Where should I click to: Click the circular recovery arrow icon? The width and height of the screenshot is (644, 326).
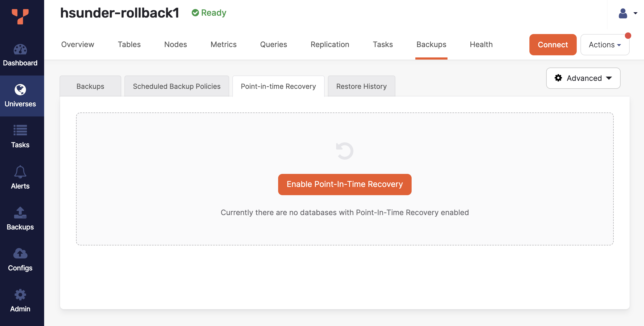tap(345, 151)
